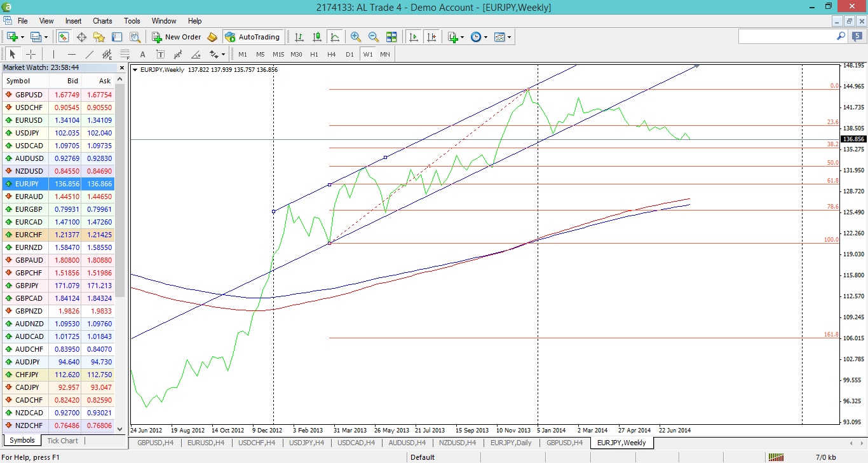Switch to M15 timeframe
Image resolution: width=868 pixels, height=463 pixels.
(278, 54)
